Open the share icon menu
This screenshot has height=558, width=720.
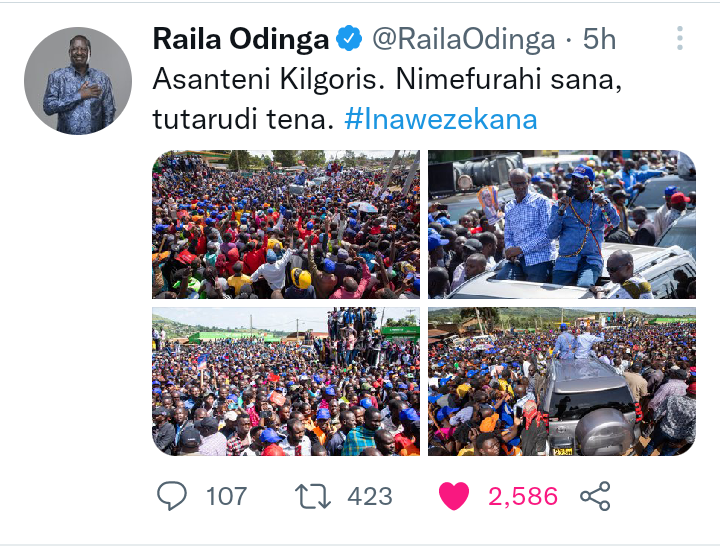click(595, 496)
